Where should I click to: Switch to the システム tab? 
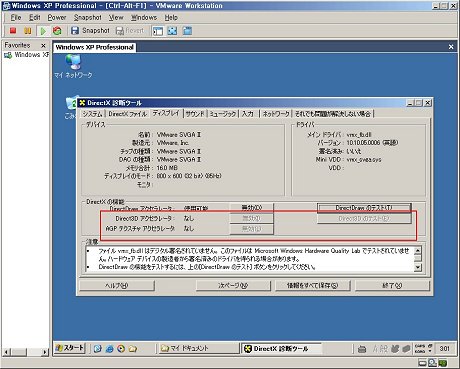click(x=92, y=114)
